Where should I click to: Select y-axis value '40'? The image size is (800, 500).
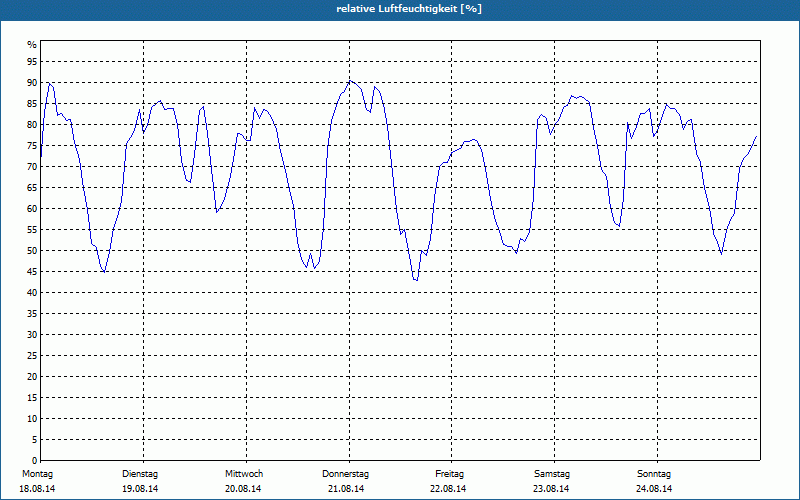coord(32,293)
